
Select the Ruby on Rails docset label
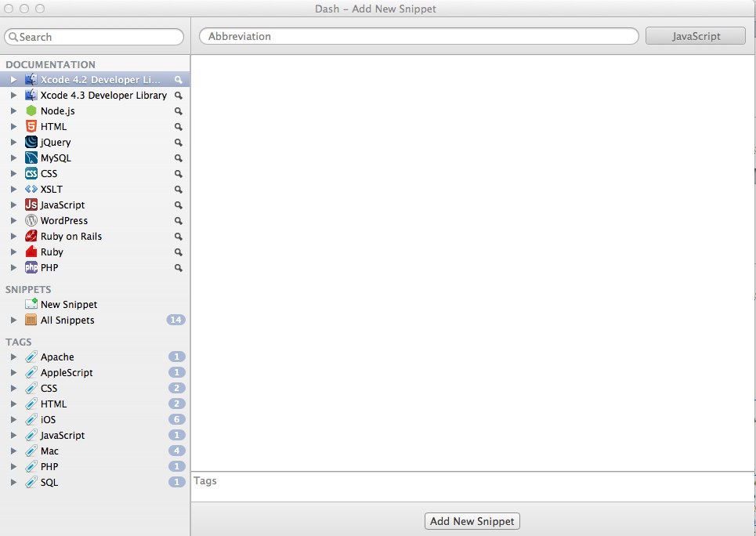pos(71,237)
